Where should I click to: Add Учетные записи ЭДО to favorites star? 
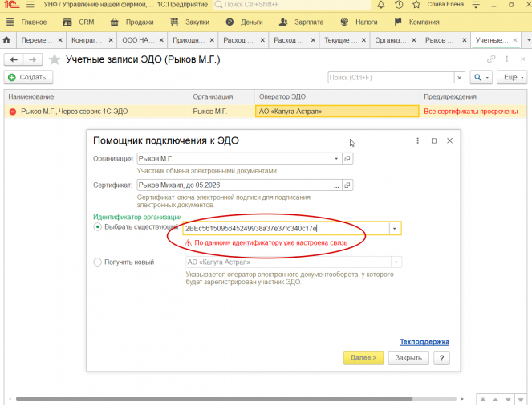55,59
